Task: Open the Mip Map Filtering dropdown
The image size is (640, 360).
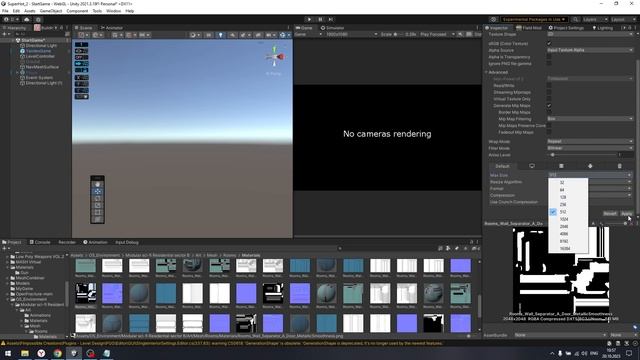Action: [590, 118]
